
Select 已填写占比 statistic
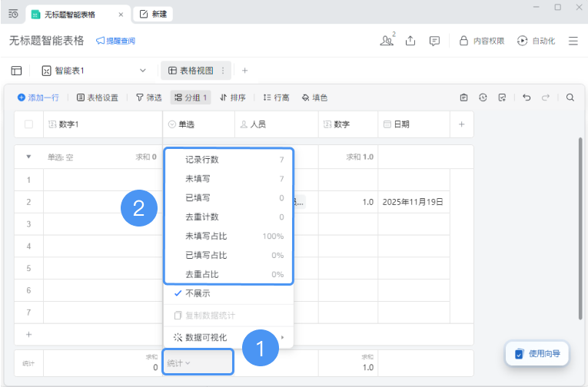click(228, 255)
